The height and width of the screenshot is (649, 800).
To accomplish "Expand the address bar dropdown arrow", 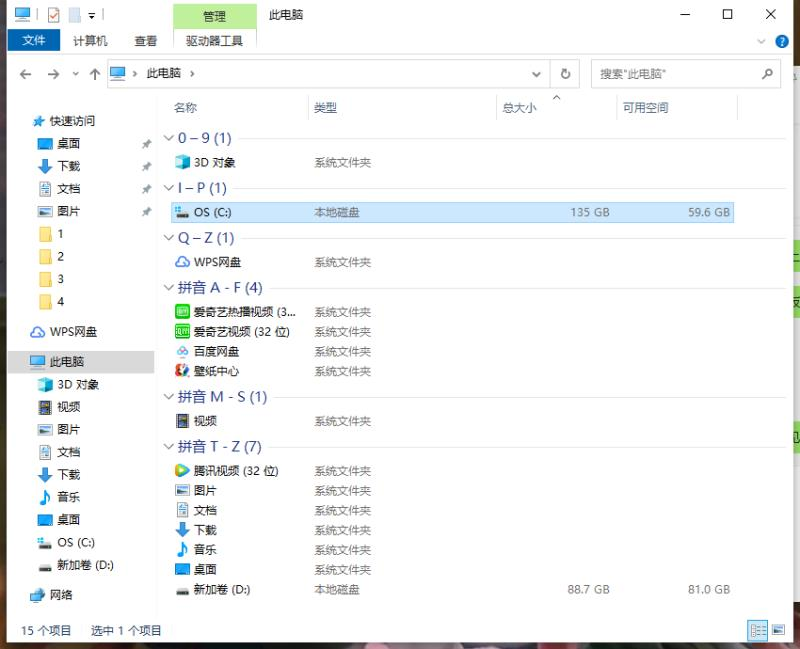I will (x=536, y=73).
